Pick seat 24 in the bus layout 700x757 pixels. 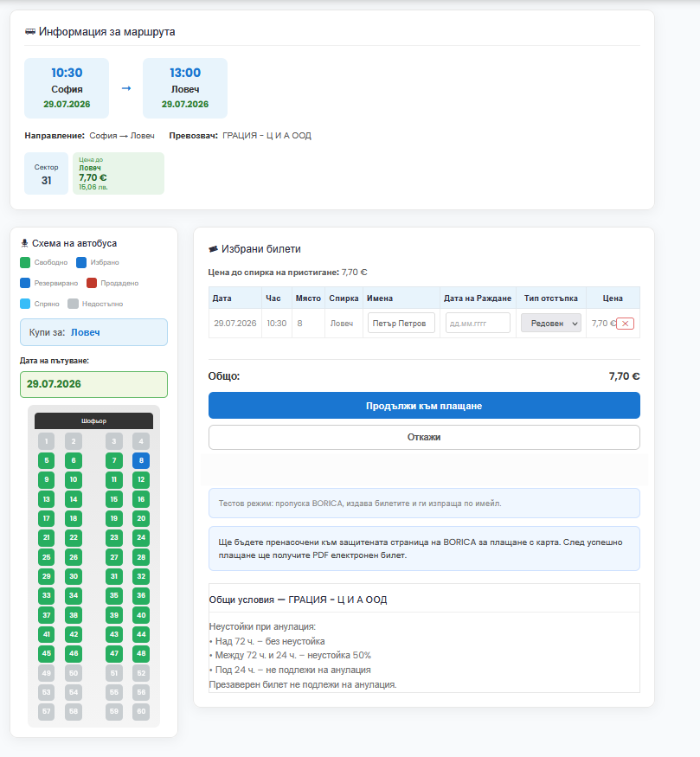coord(141,538)
